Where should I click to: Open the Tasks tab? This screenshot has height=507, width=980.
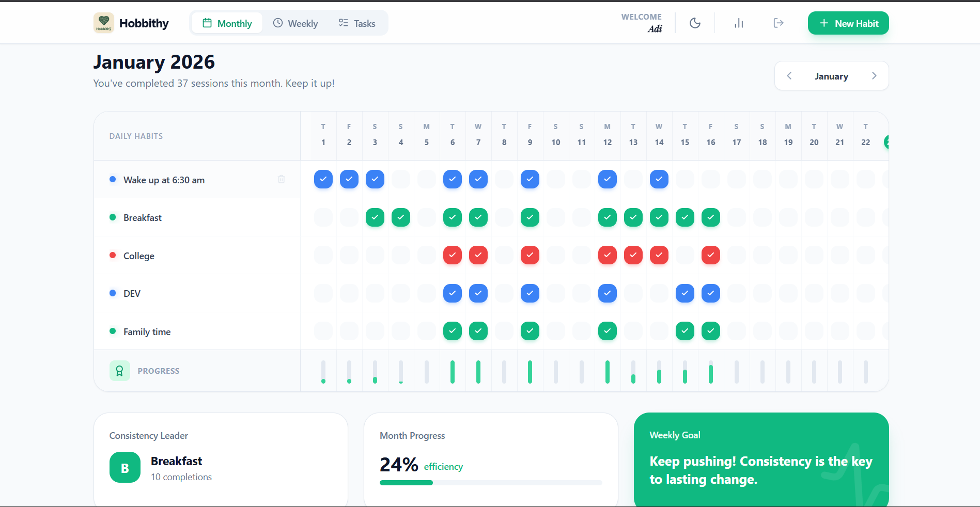click(357, 23)
